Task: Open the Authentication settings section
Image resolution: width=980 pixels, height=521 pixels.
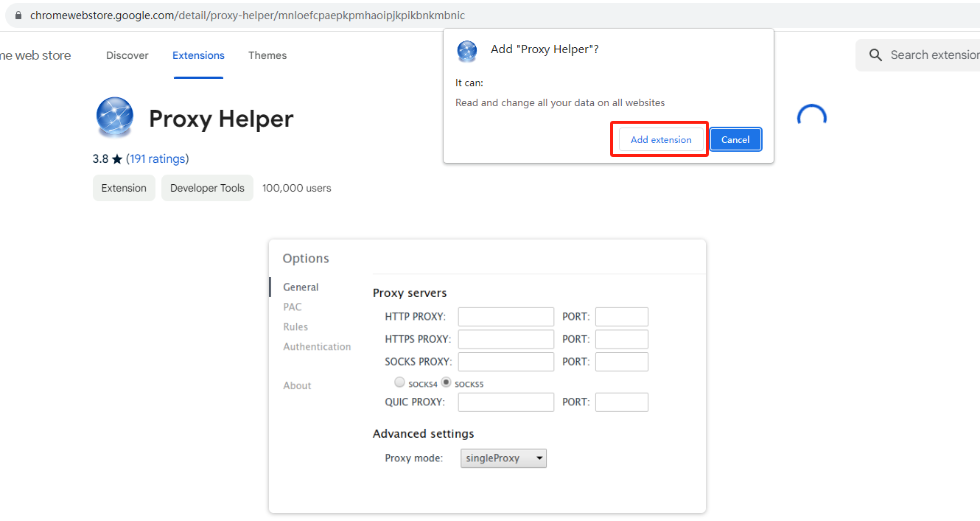Action: click(x=317, y=346)
